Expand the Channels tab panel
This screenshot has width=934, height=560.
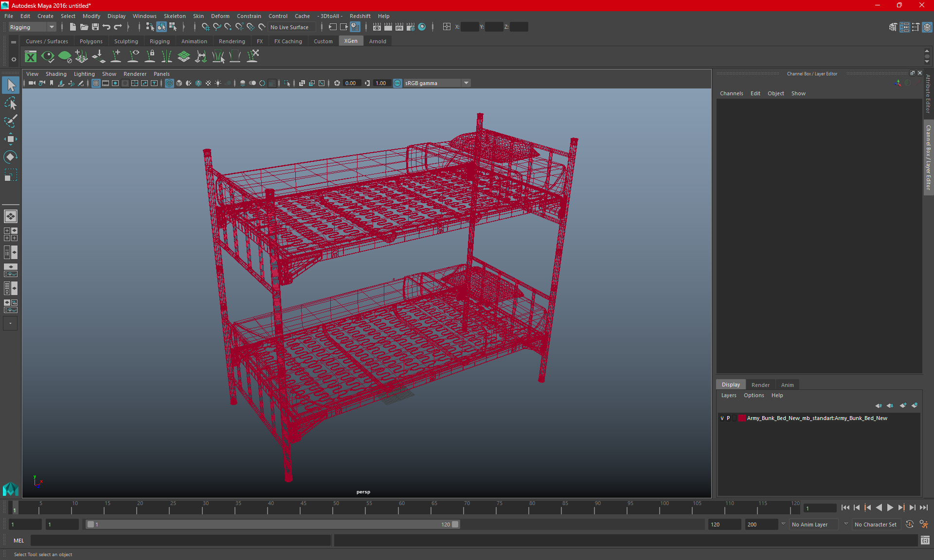(732, 93)
